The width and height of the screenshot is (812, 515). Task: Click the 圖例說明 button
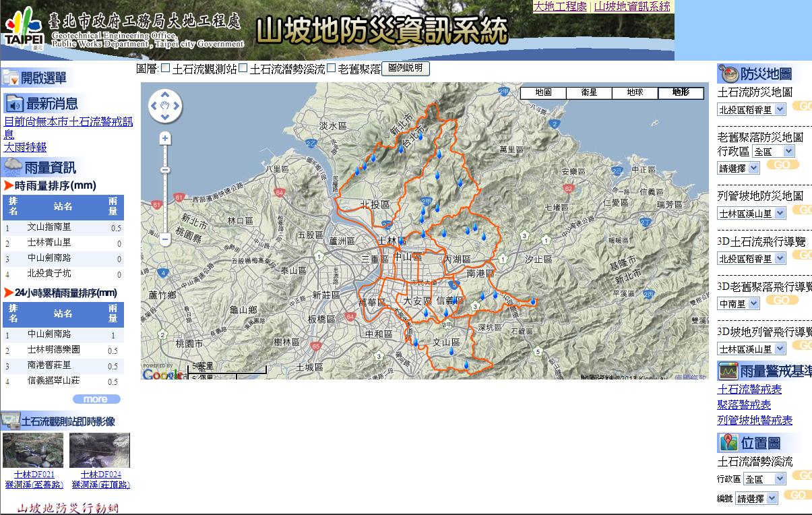tap(405, 68)
